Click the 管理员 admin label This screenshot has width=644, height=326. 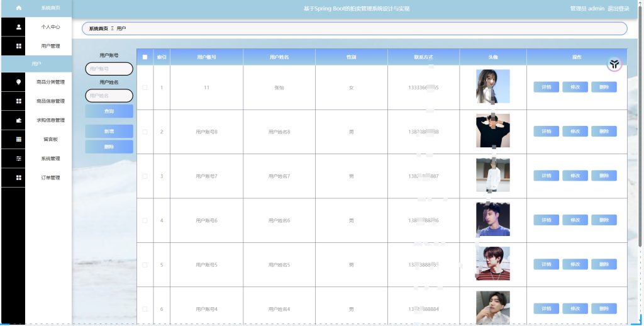pyautogui.click(x=587, y=9)
